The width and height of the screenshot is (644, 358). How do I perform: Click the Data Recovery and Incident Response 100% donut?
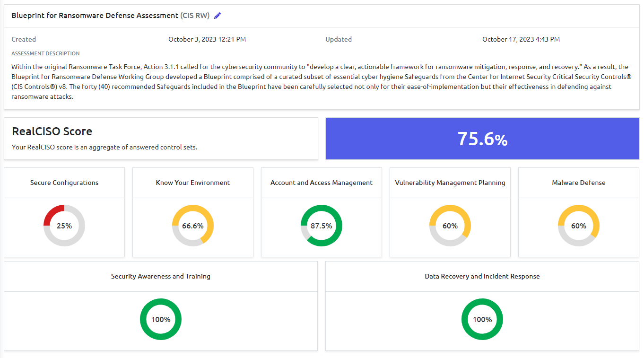tap(482, 320)
